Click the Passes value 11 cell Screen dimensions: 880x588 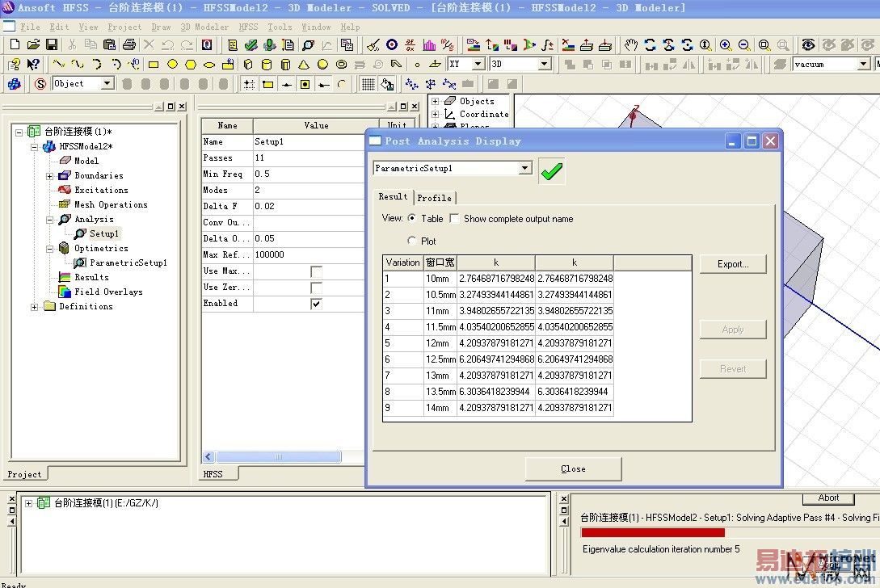309,157
